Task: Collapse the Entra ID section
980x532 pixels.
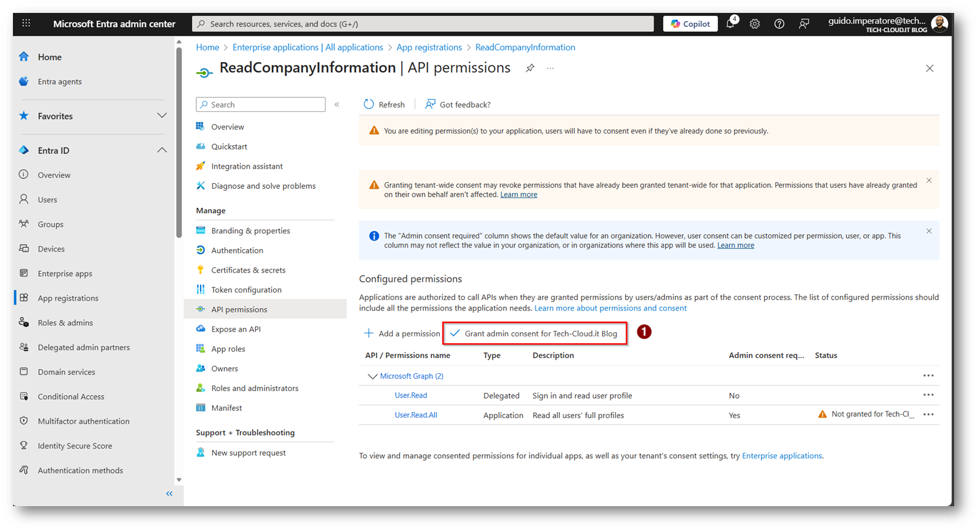Action: [162, 150]
